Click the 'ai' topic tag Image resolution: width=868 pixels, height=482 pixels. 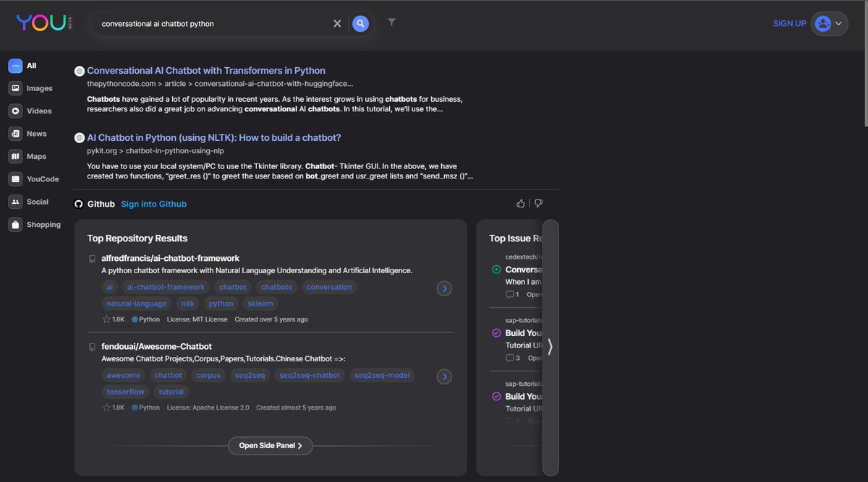tap(111, 288)
